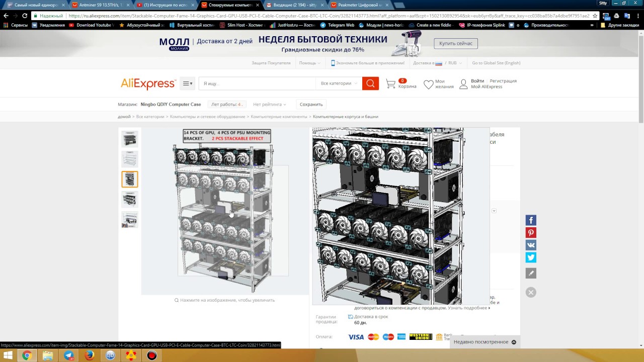Screen dimensions: 644x362
Task: Click the orange search magnifier button
Action: 370,83
